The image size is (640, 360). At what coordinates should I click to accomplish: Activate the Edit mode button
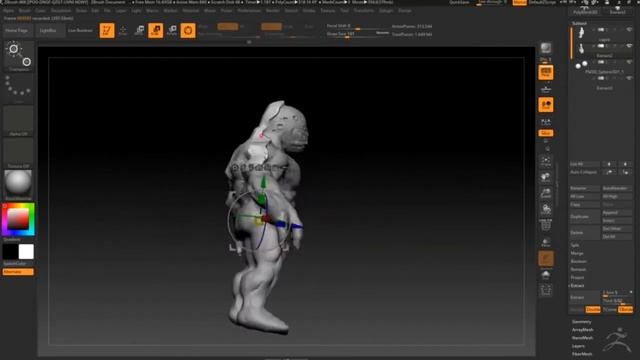(x=107, y=31)
